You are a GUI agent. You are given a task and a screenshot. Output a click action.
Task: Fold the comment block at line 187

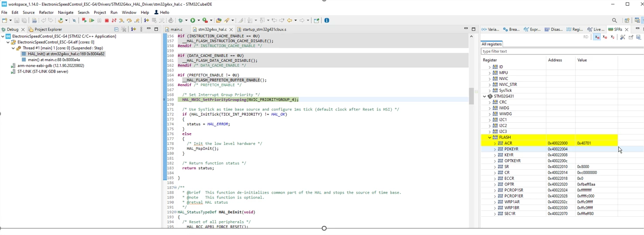pyautogui.click(x=175, y=188)
